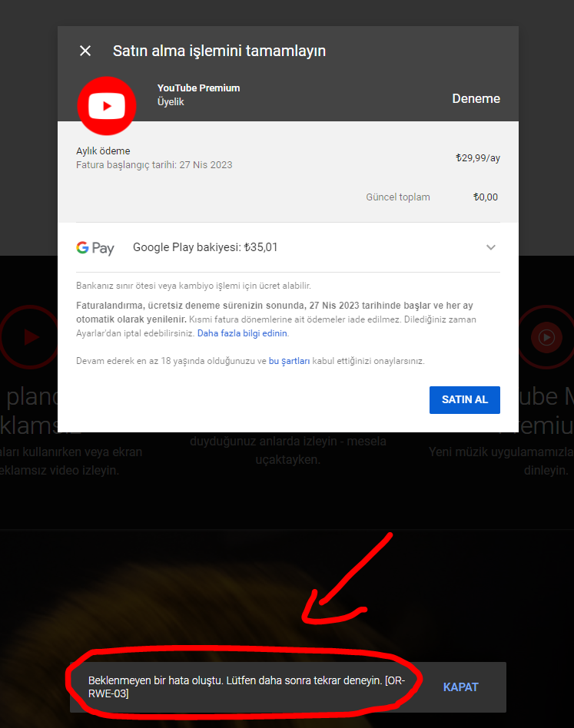The width and height of the screenshot is (574, 728).
Task: Open the 'bu şartları' terms link
Action: pyautogui.click(x=290, y=361)
